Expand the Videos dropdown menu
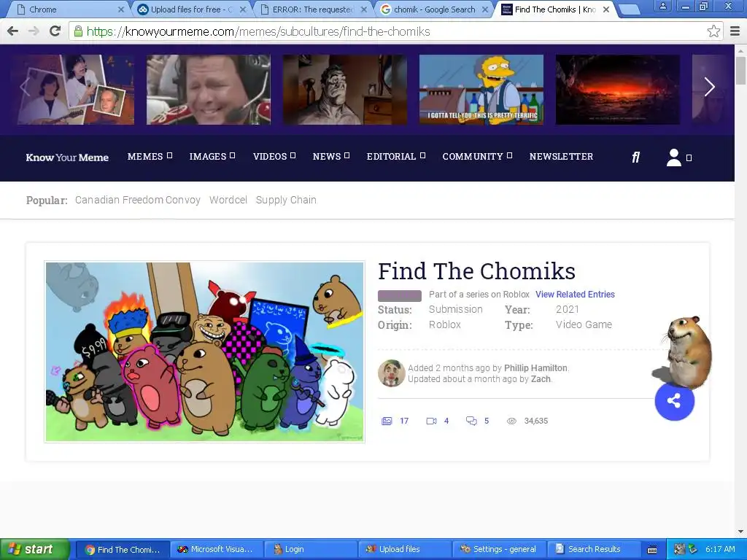The width and height of the screenshot is (747, 560). coord(293,155)
